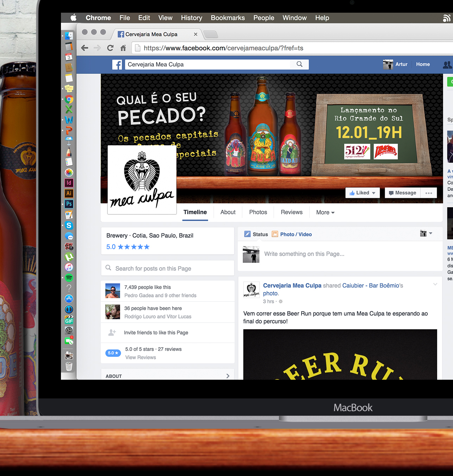Click the search magnifier icon in Facebook bar
The height and width of the screenshot is (476, 453).
point(299,64)
